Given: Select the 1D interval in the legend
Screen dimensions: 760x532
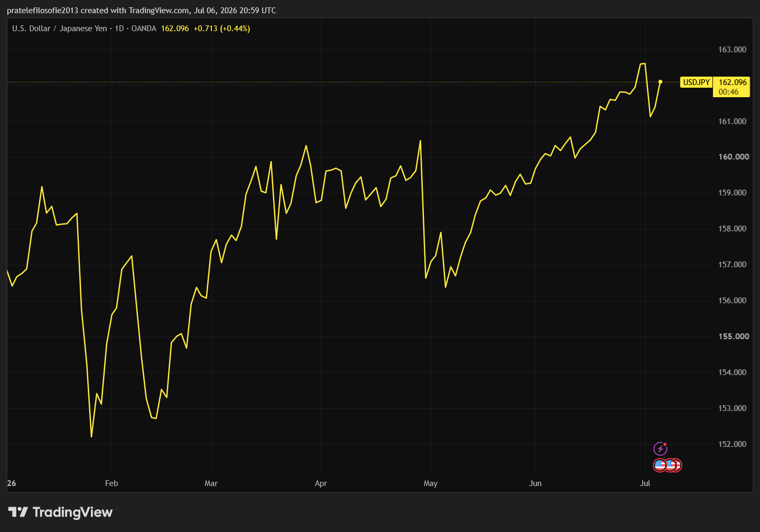Looking at the screenshot, I should (119, 29).
